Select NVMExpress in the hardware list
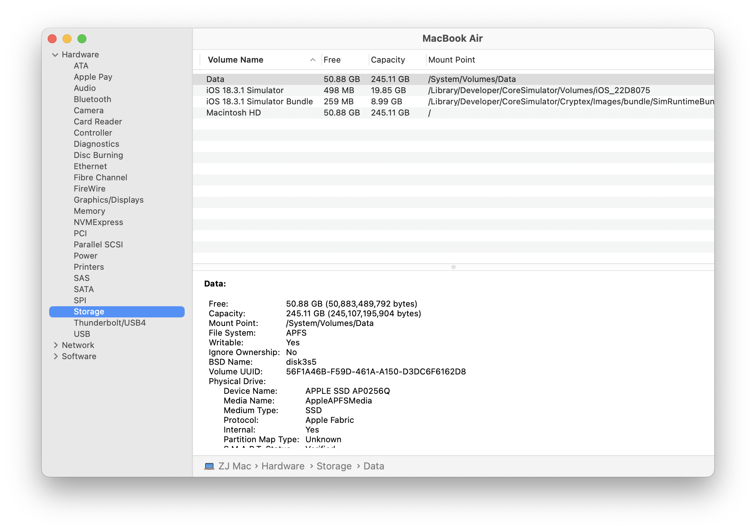Image resolution: width=756 pixels, height=532 pixels. (98, 222)
